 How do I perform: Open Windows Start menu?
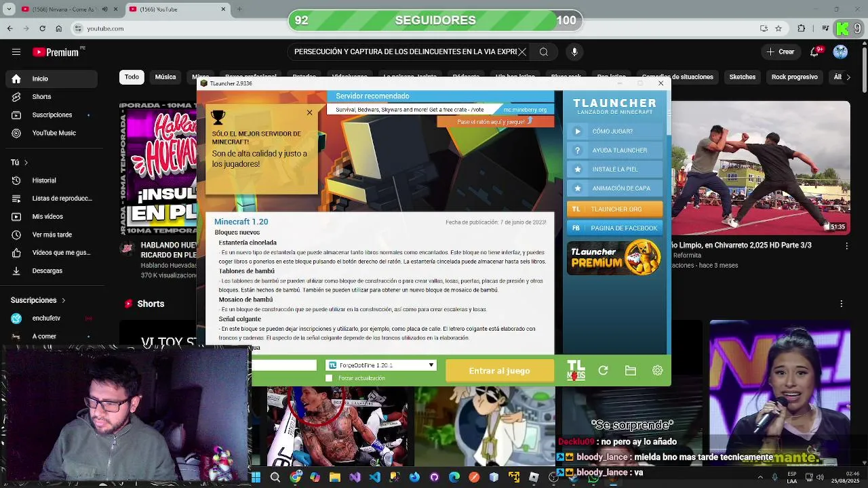(x=256, y=477)
